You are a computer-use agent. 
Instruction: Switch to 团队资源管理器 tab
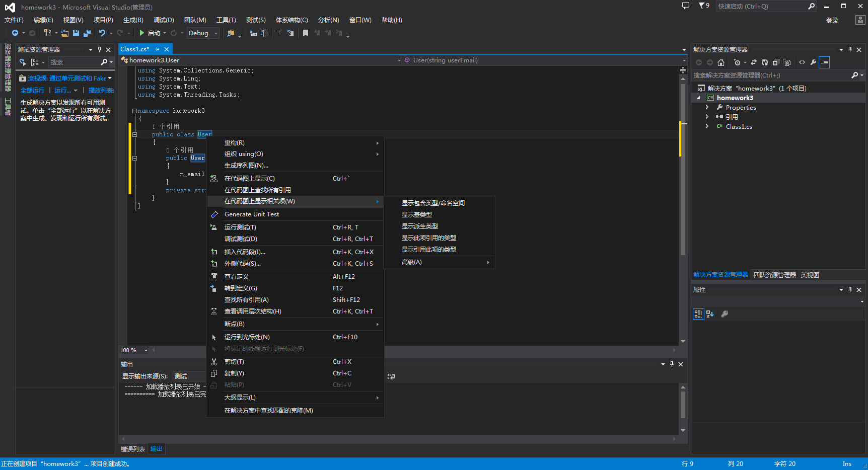click(x=774, y=275)
